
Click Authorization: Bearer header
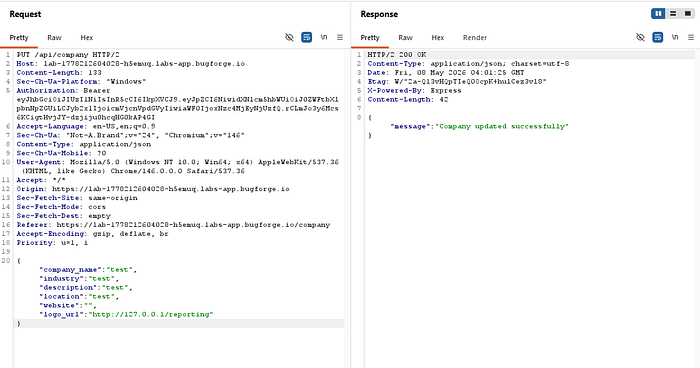[x=63, y=90]
